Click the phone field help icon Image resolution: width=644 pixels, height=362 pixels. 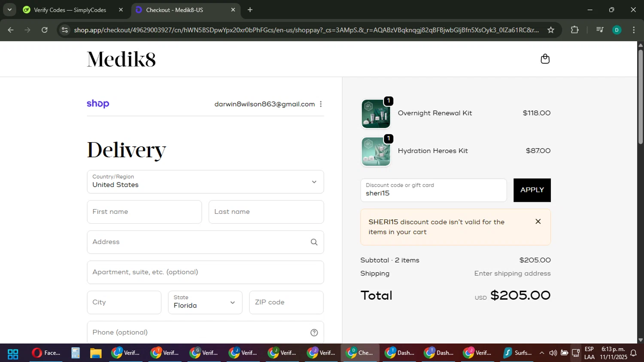coord(314,332)
